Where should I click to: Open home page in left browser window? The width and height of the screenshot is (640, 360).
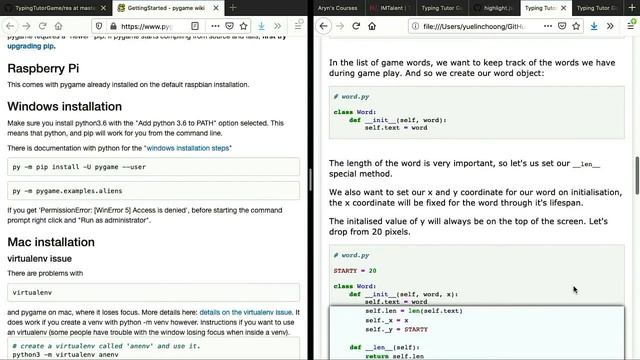coord(58,26)
